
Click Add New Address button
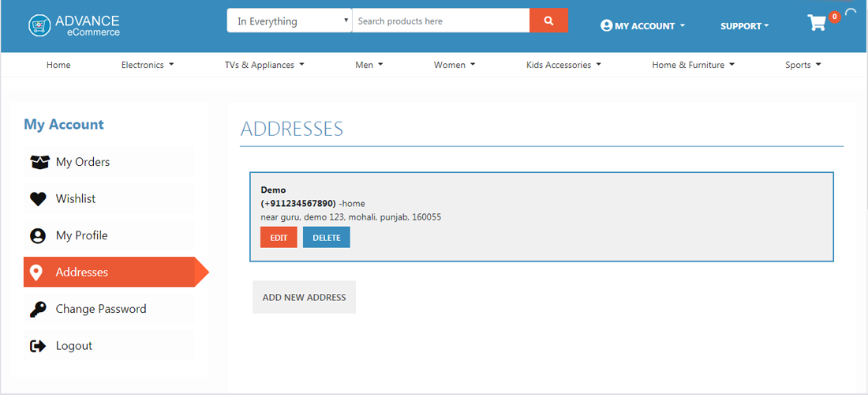(304, 297)
